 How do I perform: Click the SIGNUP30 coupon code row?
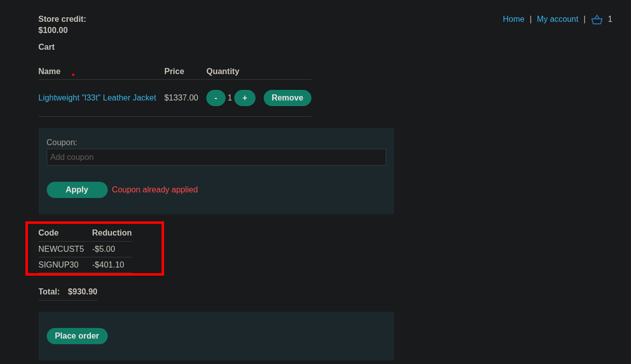pos(58,265)
